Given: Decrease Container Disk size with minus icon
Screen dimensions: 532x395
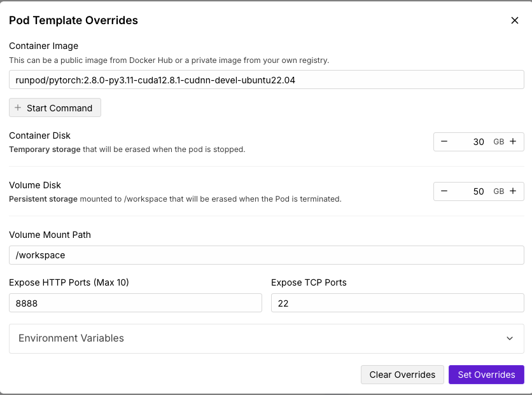Looking at the screenshot, I should coord(444,141).
